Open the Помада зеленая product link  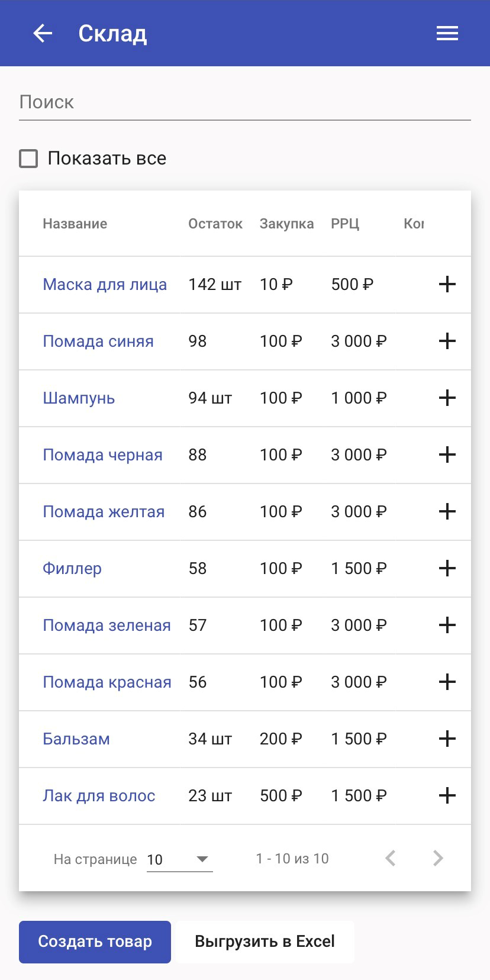point(107,626)
